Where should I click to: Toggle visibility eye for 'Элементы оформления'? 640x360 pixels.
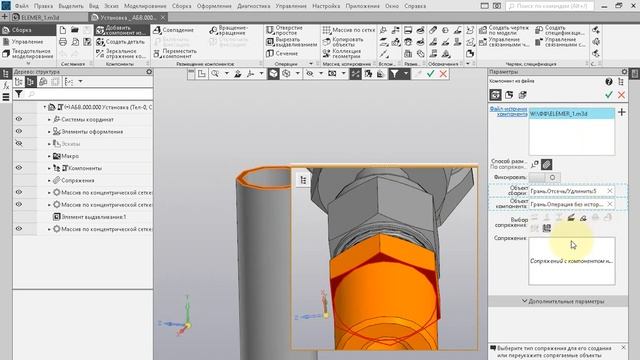pos(19,131)
